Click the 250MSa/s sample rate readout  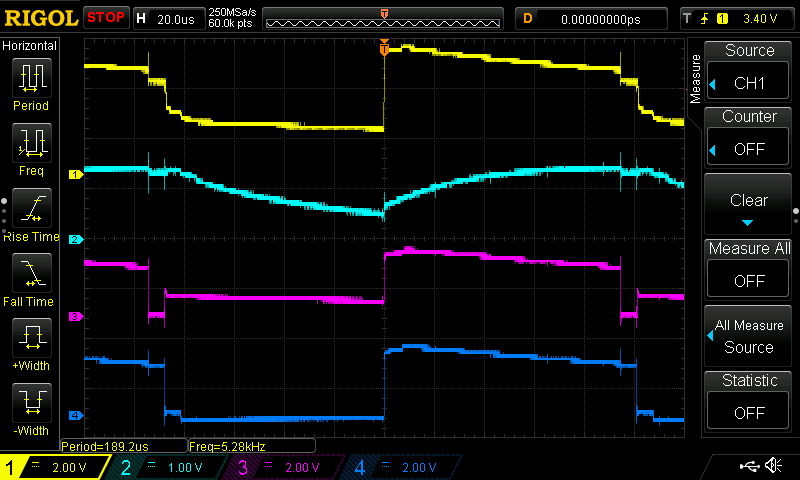tap(233, 13)
